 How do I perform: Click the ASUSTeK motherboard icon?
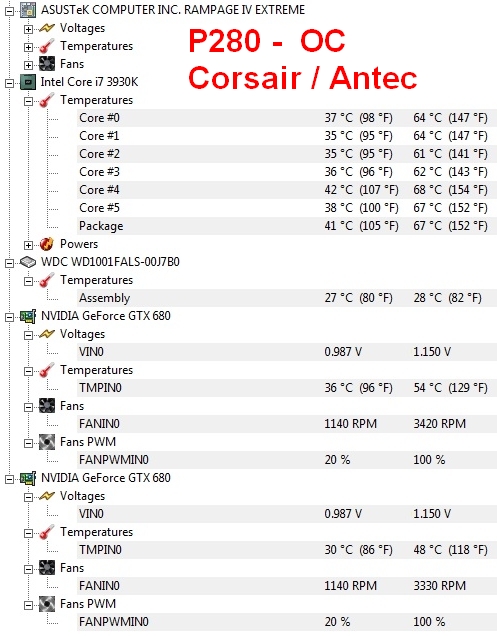click(x=28, y=10)
